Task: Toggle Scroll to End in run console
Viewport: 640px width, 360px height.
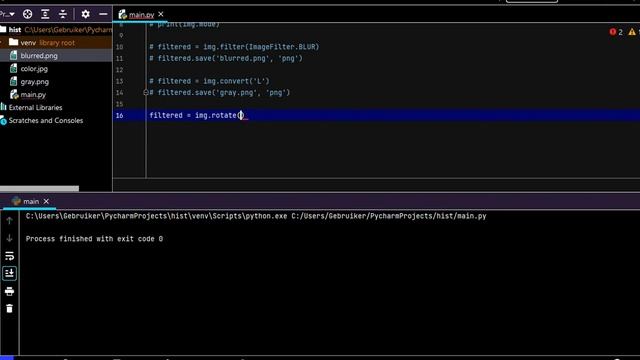Action: pyautogui.click(x=9, y=273)
